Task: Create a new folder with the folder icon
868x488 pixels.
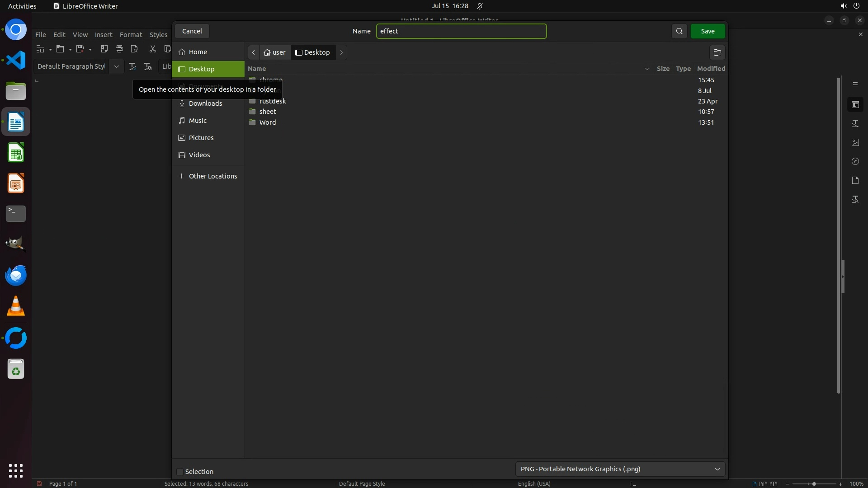Action: [x=717, y=52]
